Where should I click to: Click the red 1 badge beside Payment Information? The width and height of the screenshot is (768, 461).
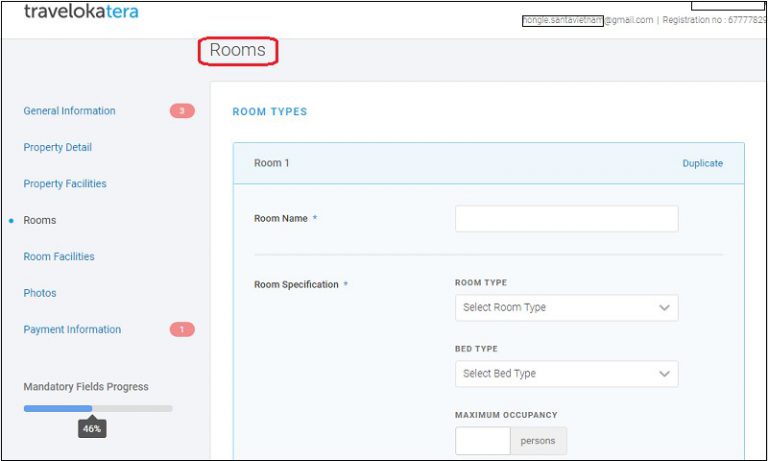click(182, 330)
